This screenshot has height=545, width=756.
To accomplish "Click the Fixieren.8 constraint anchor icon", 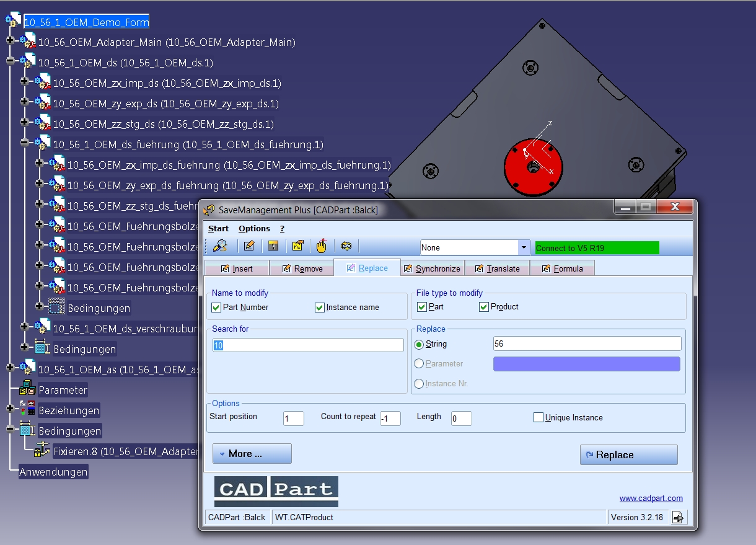I will point(42,451).
